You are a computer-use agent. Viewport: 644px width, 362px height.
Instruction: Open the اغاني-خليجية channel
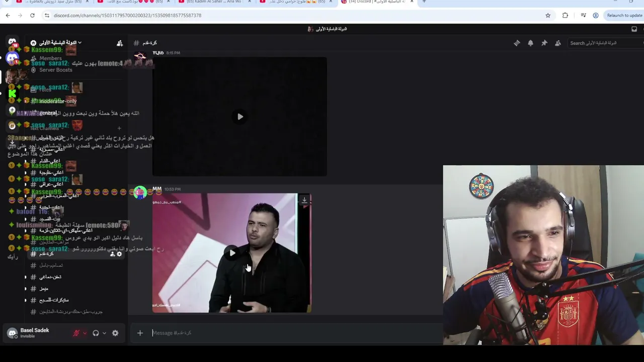[x=51, y=172]
